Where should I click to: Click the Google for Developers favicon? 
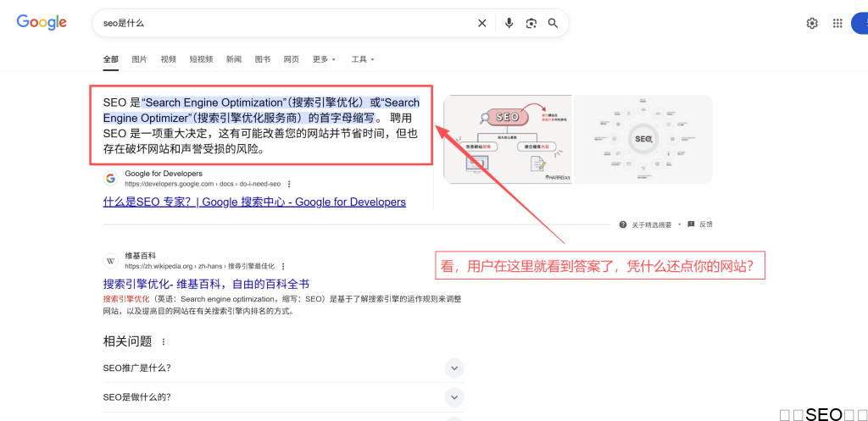tap(111, 178)
